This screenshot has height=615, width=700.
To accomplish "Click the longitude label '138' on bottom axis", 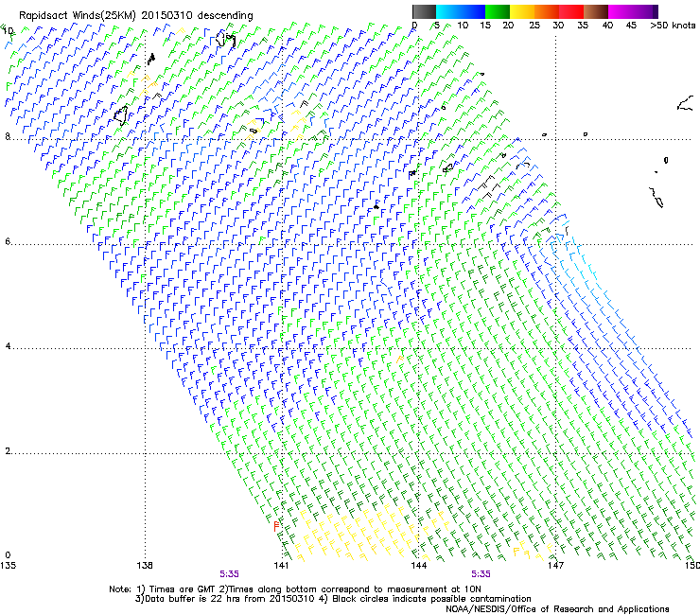I will [x=145, y=566].
